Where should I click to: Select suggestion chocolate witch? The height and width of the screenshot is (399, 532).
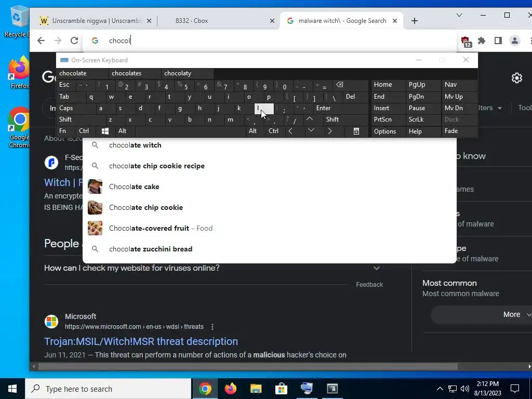270,145
